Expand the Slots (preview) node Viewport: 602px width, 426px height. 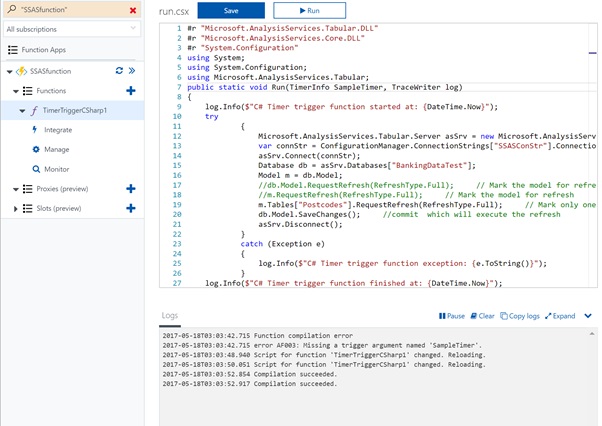point(16,209)
